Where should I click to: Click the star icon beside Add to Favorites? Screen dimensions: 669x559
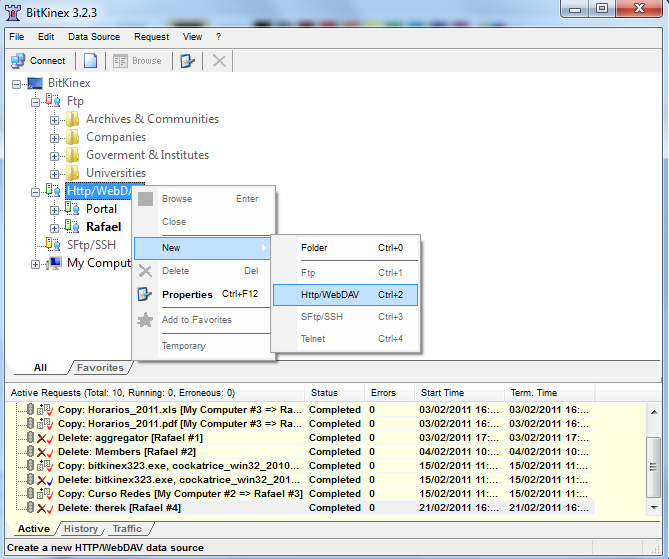145,320
